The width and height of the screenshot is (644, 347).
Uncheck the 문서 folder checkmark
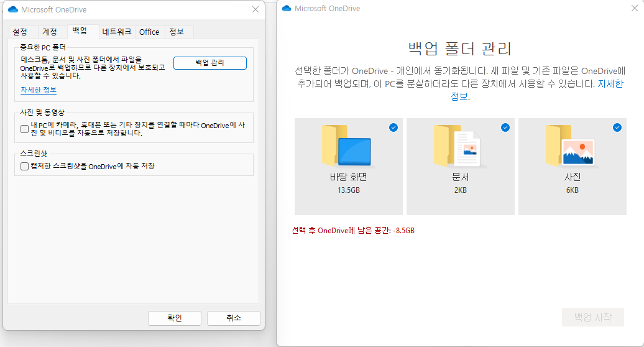coord(505,127)
